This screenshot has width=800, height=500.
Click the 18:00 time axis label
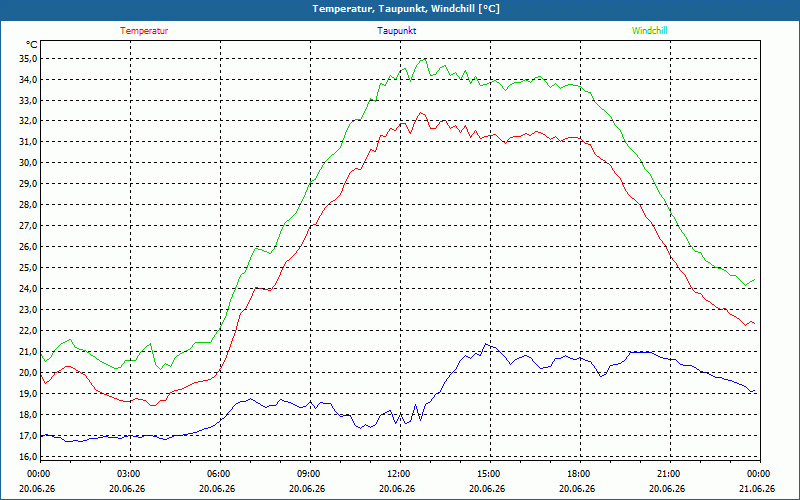click(x=578, y=474)
